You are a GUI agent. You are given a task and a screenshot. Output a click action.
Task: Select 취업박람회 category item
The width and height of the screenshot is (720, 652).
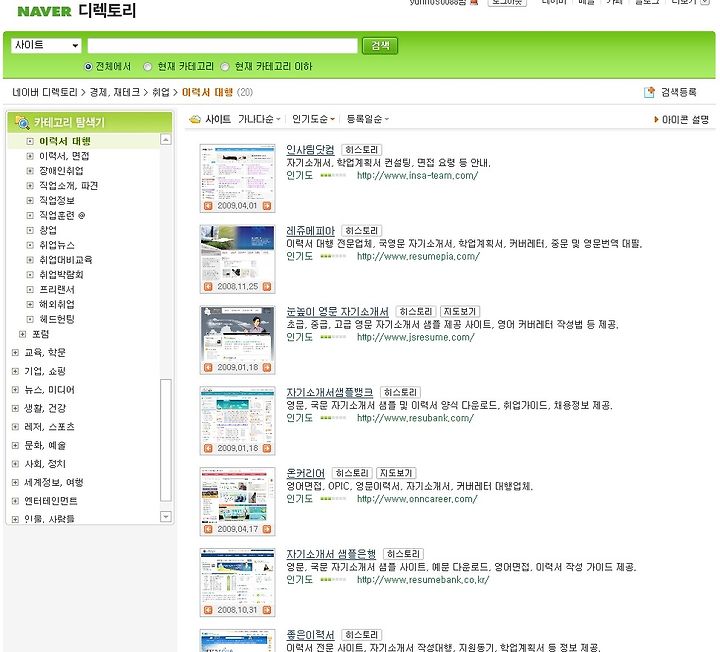[61, 275]
